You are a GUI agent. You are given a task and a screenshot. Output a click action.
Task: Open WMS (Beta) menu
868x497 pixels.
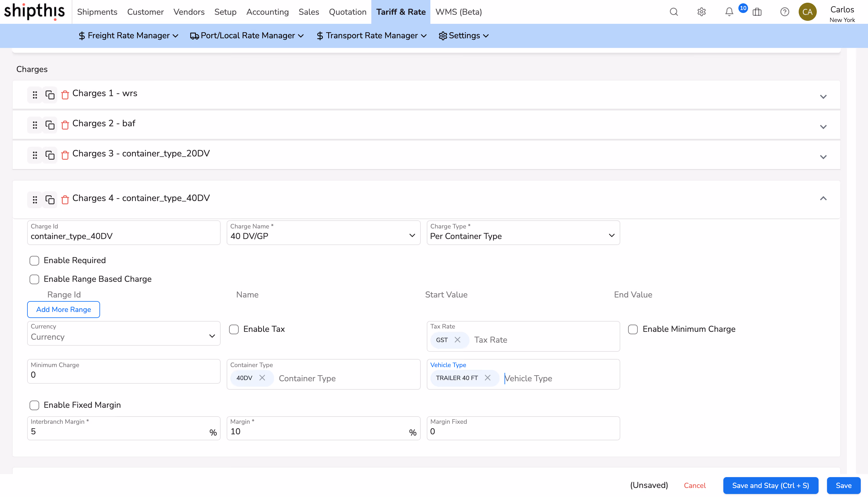(458, 12)
